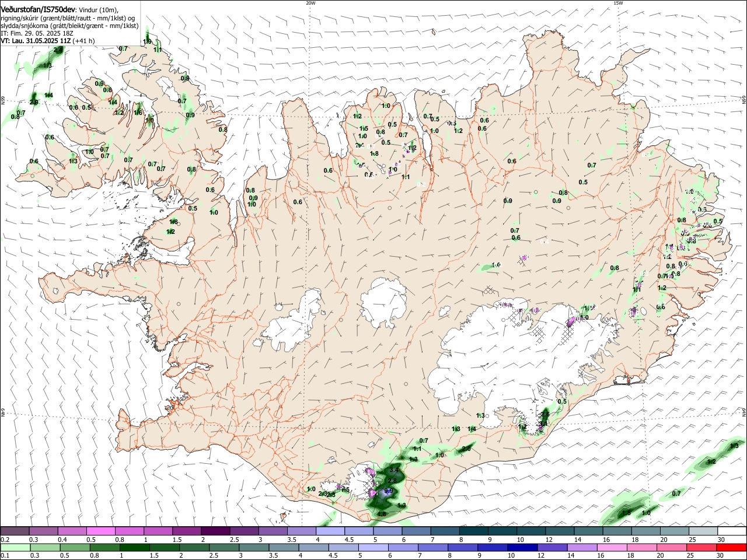747x560 pixels.
Task: Pick the light pink 16 mm rain swatch
Action: pos(611,547)
